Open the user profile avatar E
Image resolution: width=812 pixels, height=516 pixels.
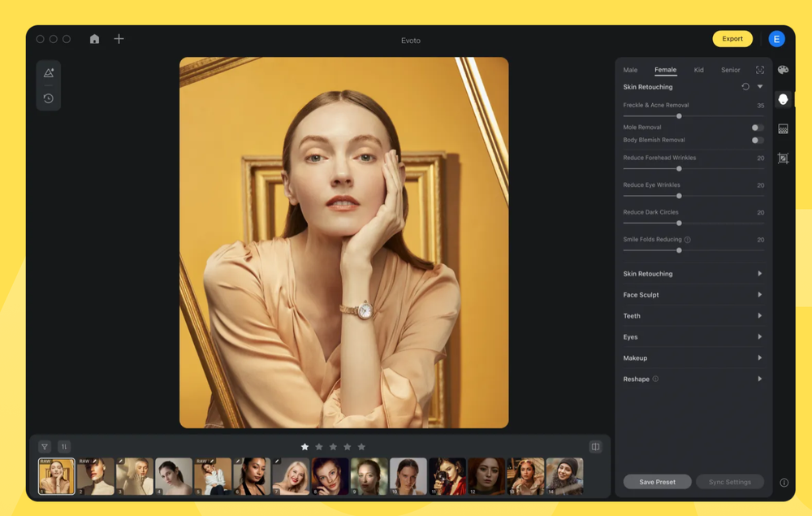tap(776, 39)
